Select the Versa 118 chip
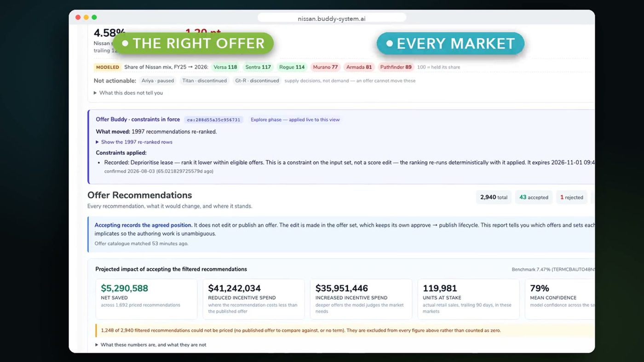The image size is (644, 362). tap(225, 67)
